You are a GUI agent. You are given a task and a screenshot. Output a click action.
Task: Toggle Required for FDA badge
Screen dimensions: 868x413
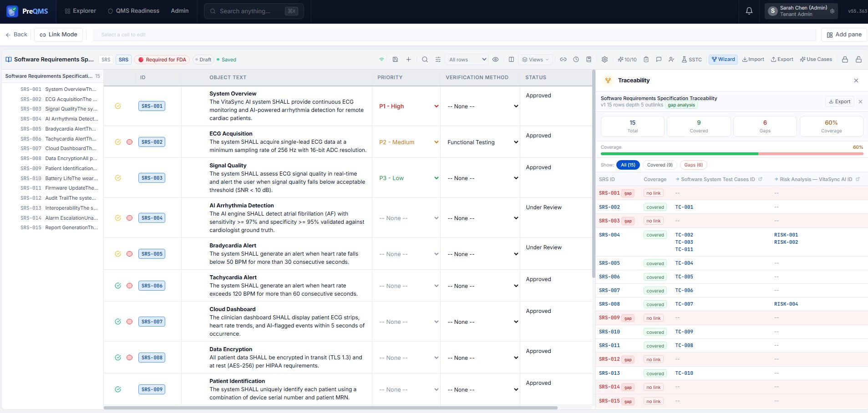(162, 60)
